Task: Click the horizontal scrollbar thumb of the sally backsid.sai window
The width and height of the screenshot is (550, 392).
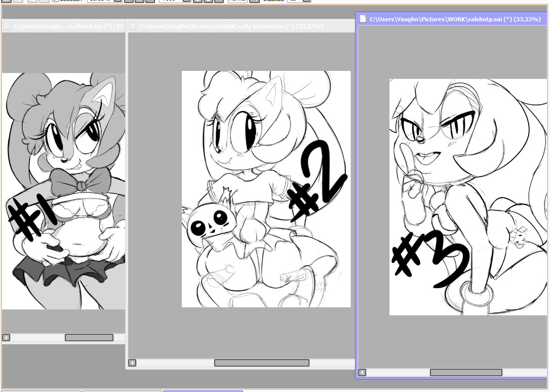Action: 262,363
